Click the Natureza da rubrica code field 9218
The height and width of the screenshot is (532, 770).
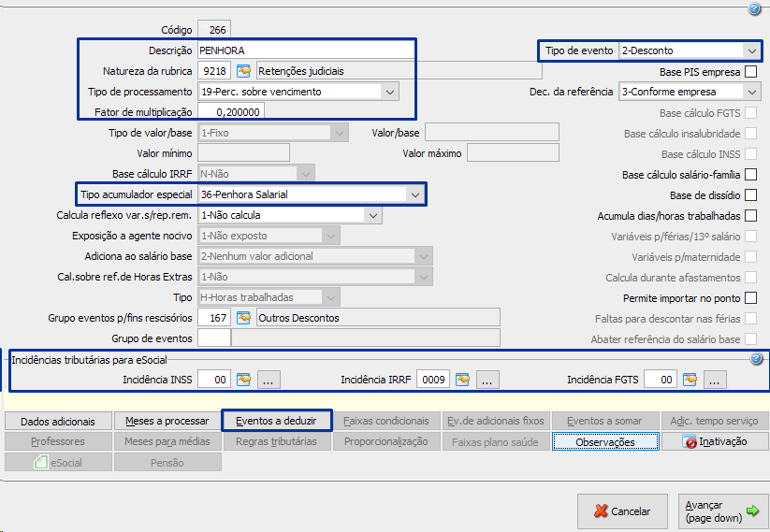tap(214, 71)
